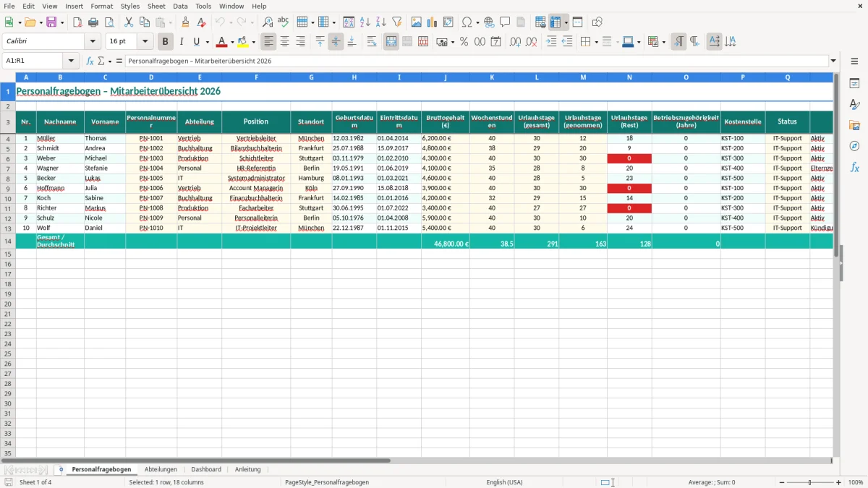Switch to the Dashboard sheet tab

pyautogui.click(x=206, y=469)
